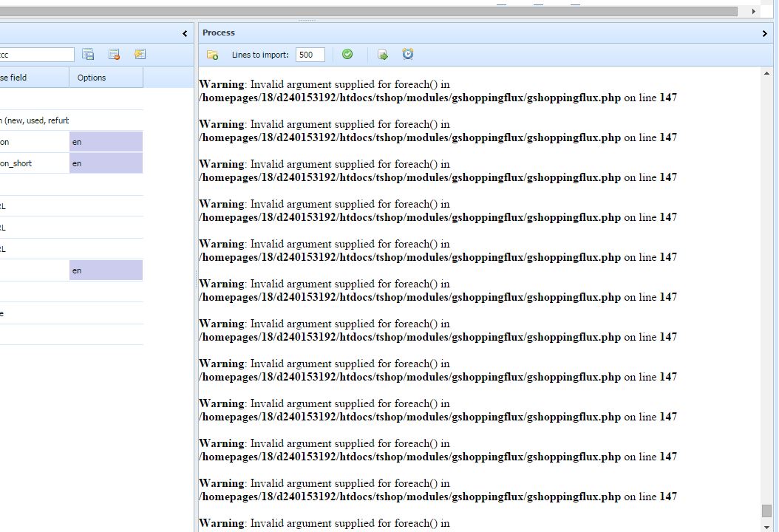Click the Process panel title
The image size is (779, 532).
(x=219, y=33)
